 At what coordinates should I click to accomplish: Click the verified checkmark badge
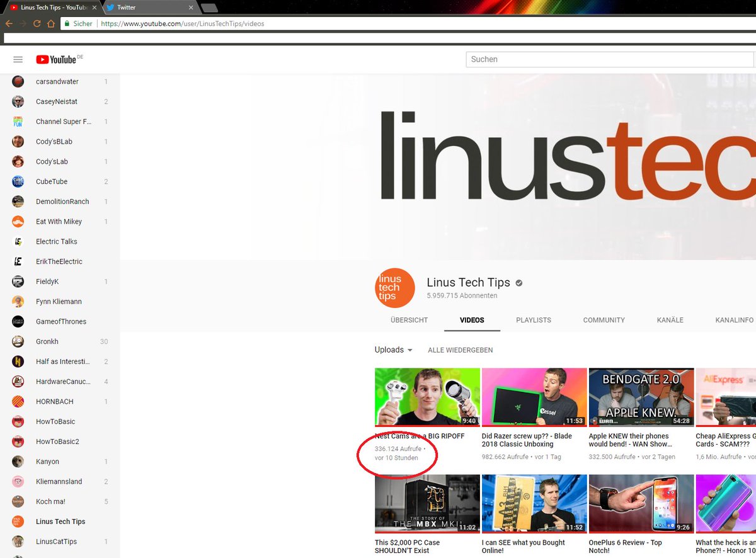pyautogui.click(x=519, y=283)
